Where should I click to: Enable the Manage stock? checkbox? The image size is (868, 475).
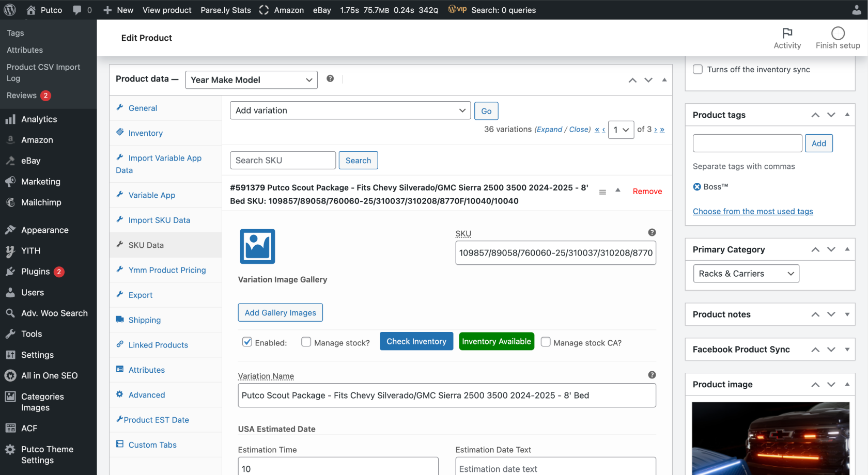click(306, 342)
